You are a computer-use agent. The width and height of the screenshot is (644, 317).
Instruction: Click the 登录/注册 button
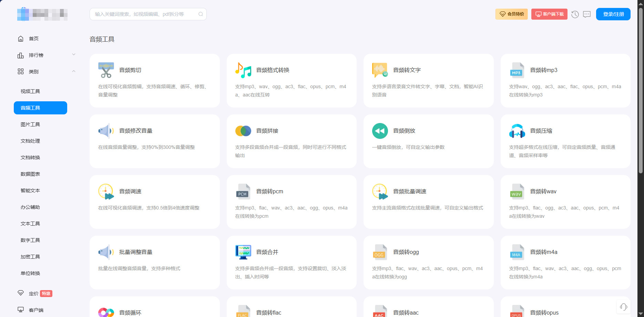coord(613,14)
